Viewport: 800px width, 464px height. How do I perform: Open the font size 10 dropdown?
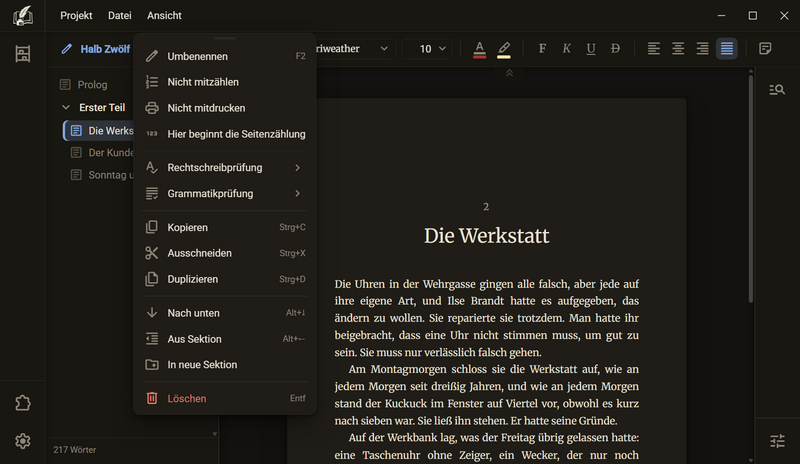[427, 48]
